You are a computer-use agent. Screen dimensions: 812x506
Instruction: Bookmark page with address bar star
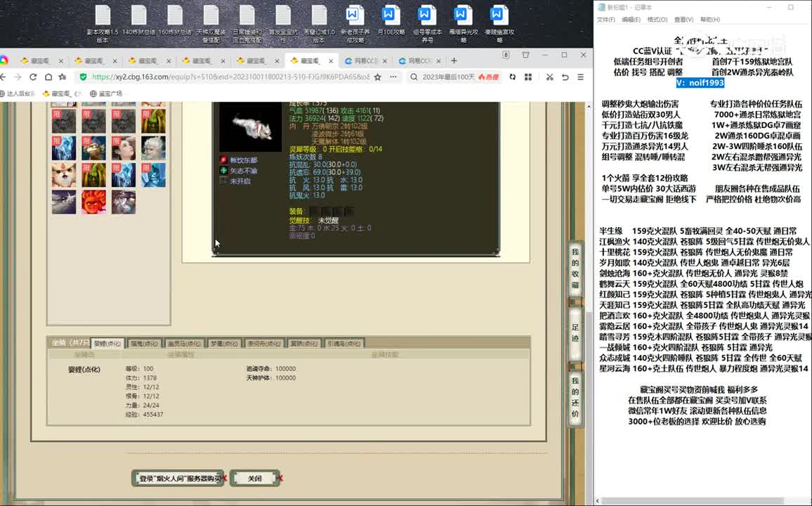pos(377,77)
